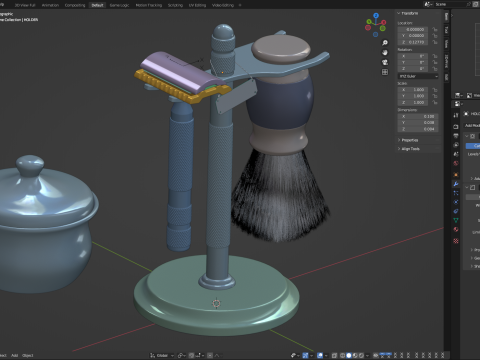Viewport: 480px width, 360px height.
Task: Toggle viewport gizmos button
Action: (305, 355)
